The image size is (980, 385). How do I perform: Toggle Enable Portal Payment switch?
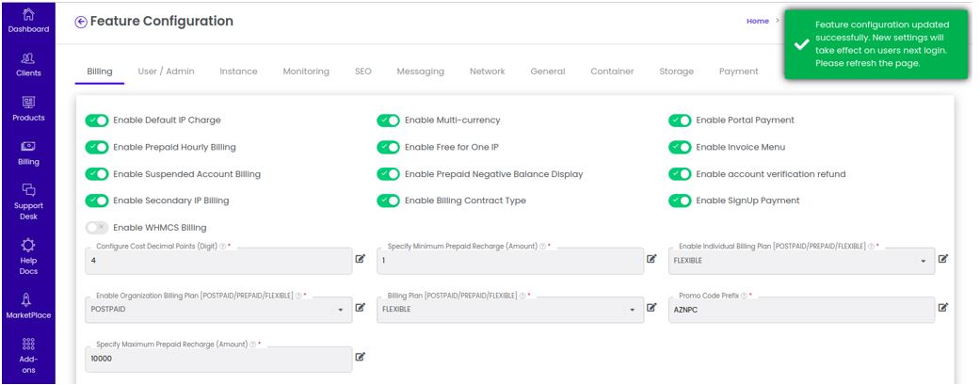click(680, 120)
